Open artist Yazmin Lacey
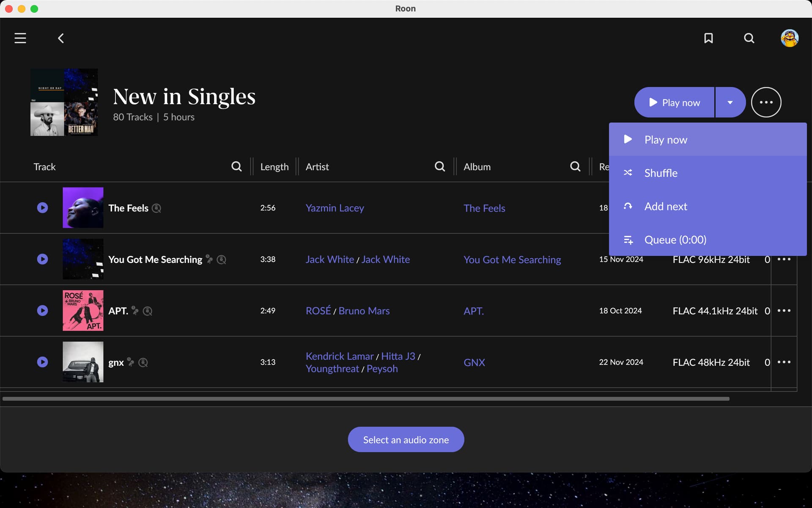The width and height of the screenshot is (812, 508). tap(335, 208)
